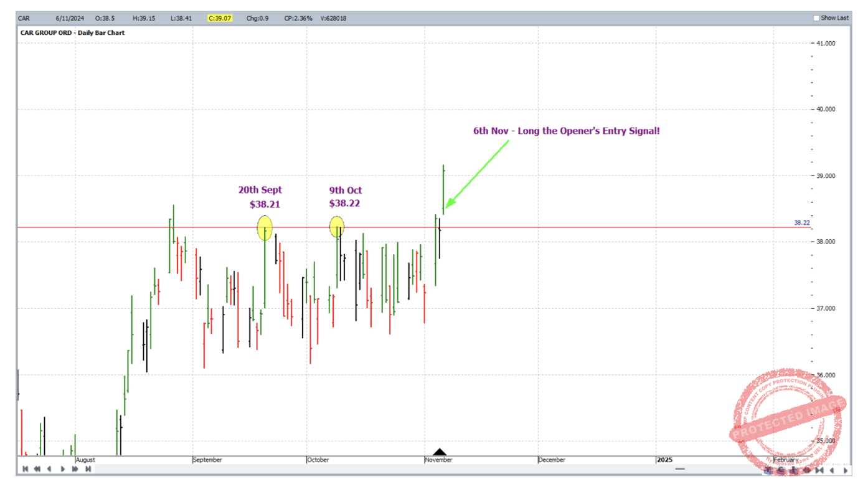The image size is (868, 487).
Task: Step back one bar with left arrow
Action: point(50,469)
